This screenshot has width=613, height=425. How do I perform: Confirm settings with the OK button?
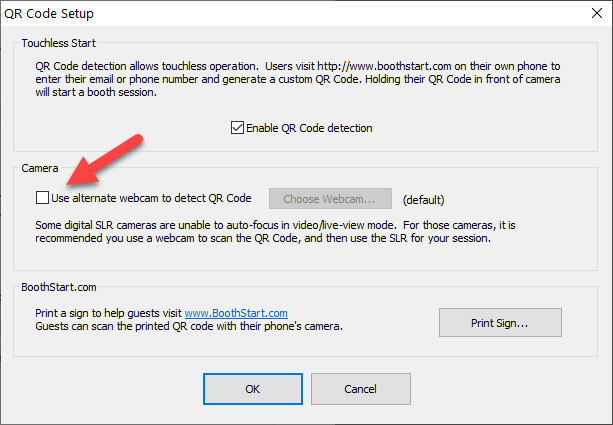click(x=253, y=389)
